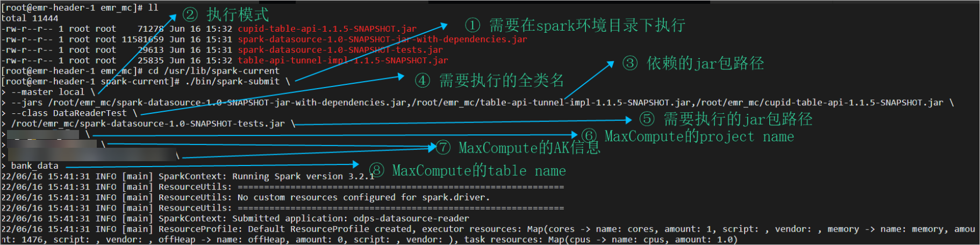This screenshot has height=245, width=980.
Task: Click the /root/emr_mc/spark-datasource-1.0-SNAPSHOT-tests.jar argument line
Action: coord(148,124)
